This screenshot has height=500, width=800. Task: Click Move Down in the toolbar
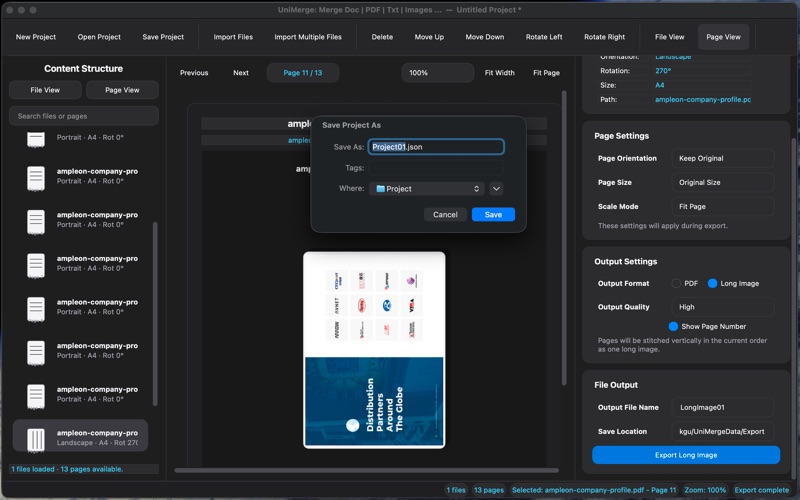coord(485,37)
